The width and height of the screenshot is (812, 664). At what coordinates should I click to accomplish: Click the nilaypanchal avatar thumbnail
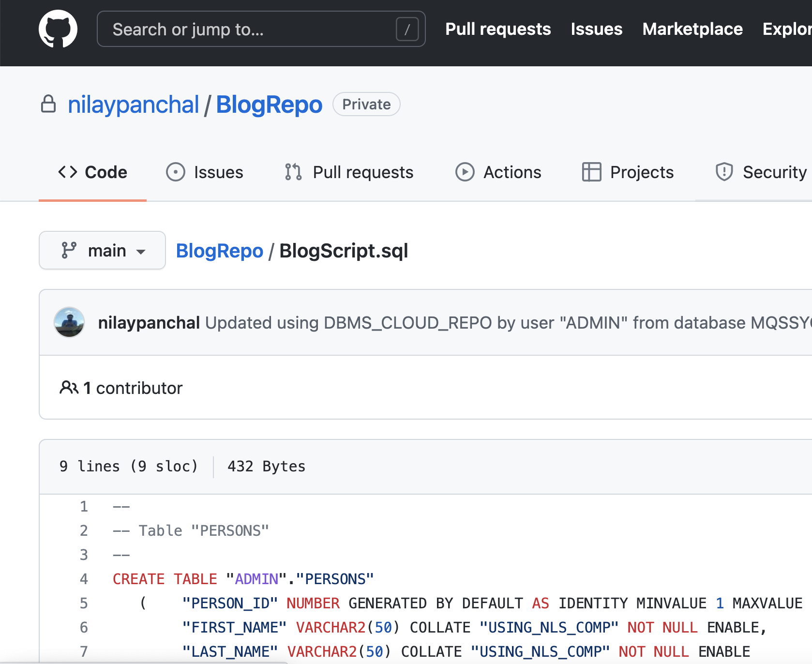point(69,322)
